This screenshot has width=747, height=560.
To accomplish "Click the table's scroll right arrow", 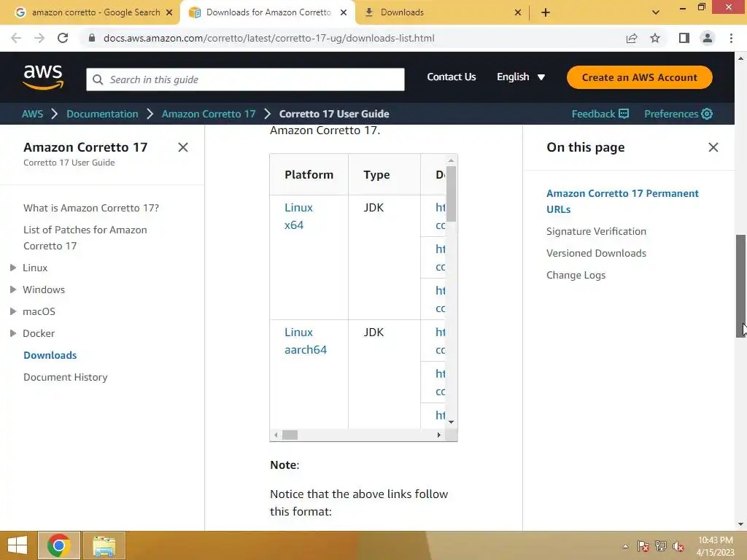I will point(438,435).
